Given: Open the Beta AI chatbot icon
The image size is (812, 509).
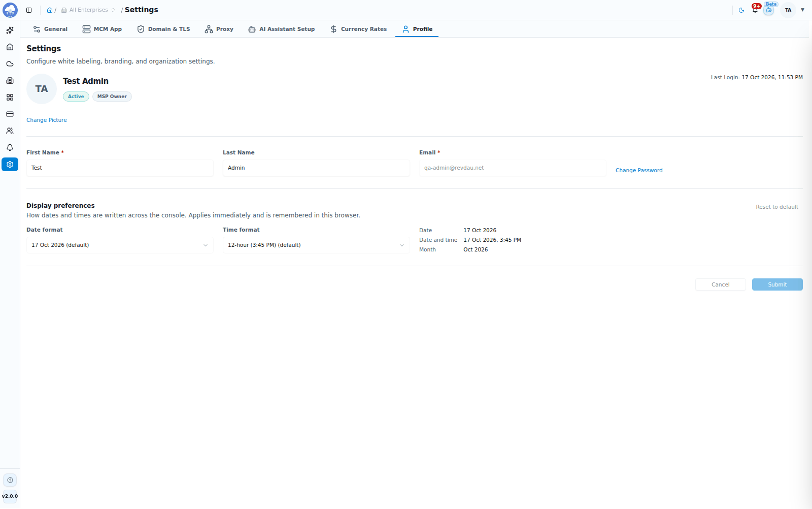Looking at the screenshot, I should pyautogui.click(x=769, y=10).
